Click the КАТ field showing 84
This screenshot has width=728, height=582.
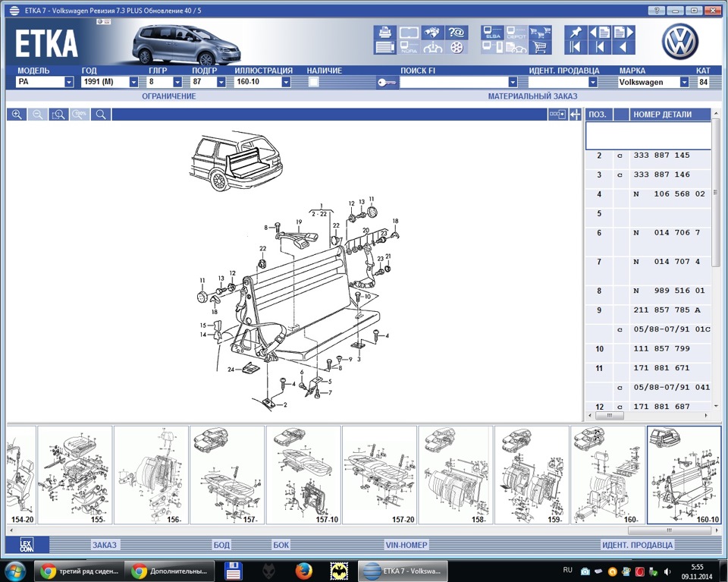click(703, 82)
